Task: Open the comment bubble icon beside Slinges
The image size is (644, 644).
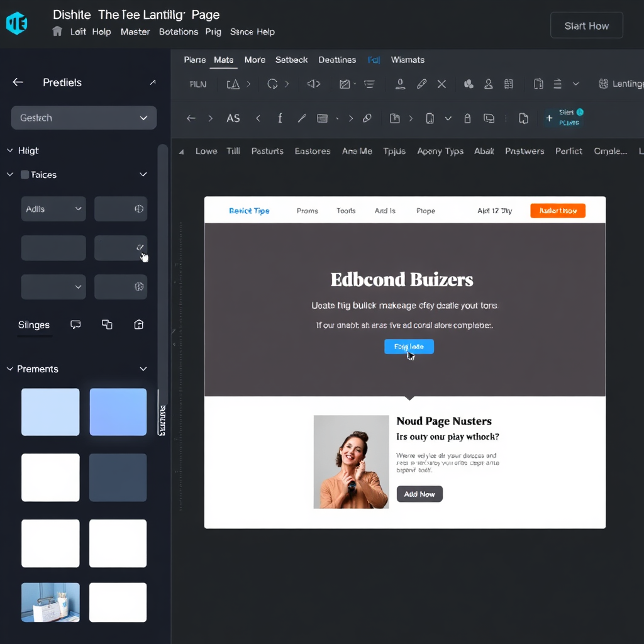Action: pos(75,325)
